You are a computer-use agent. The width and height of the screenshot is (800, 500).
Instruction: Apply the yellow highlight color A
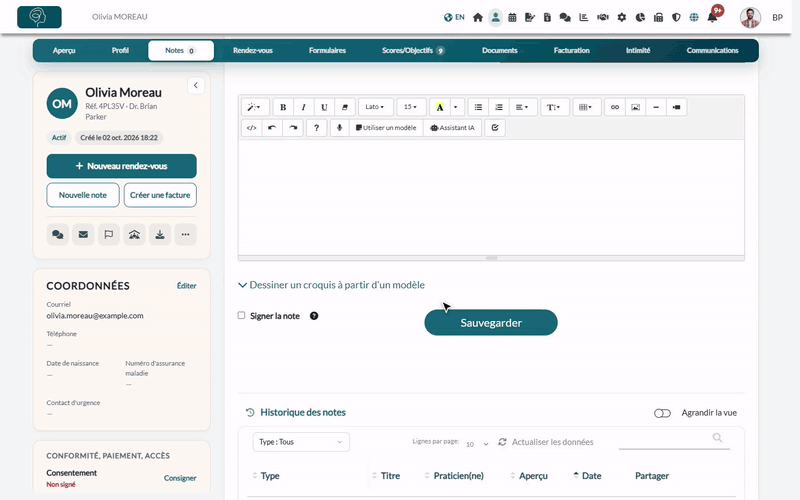pyautogui.click(x=440, y=107)
